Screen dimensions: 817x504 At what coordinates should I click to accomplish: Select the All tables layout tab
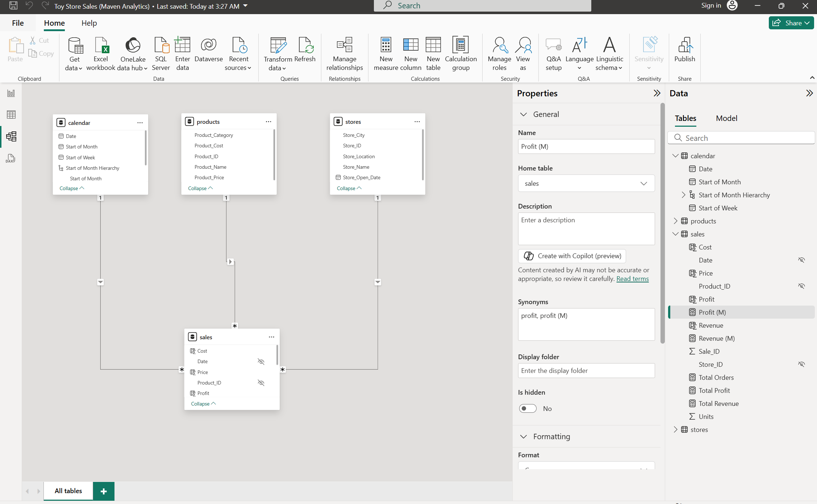click(x=68, y=491)
